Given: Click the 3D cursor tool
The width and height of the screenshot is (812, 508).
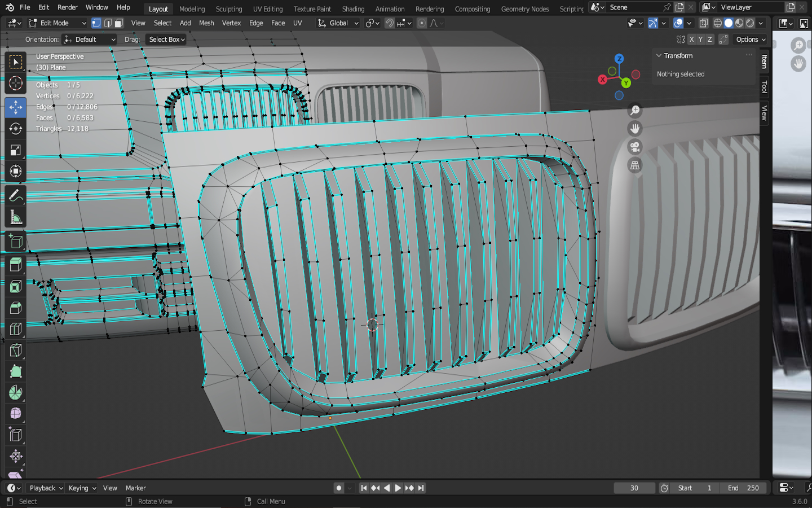Looking at the screenshot, I should [16, 84].
